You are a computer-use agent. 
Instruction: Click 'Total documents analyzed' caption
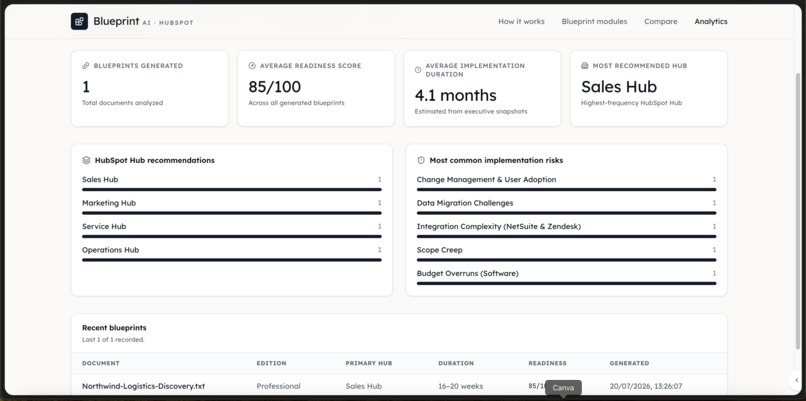(122, 103)
